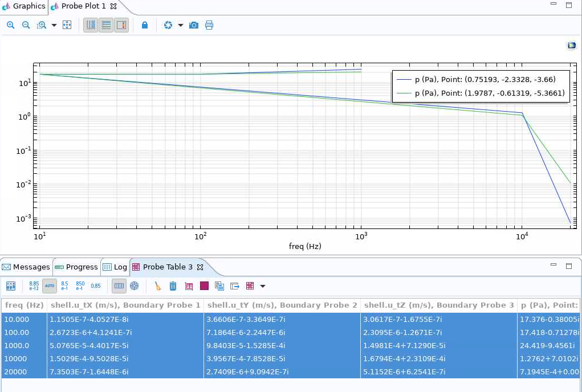Open dropdown arrow at end of table toolbar
582x392 pixels.
click(263, 286)
